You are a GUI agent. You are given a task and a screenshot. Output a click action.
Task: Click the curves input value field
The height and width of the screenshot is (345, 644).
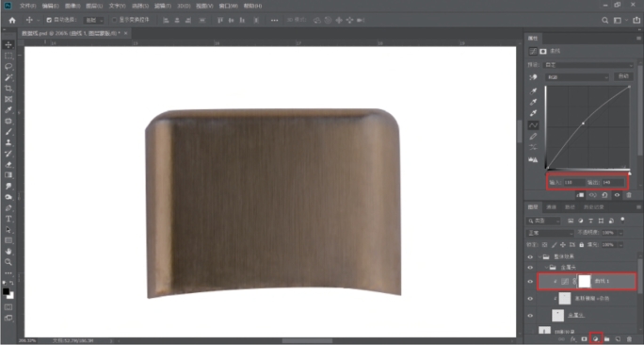point(573,182)
